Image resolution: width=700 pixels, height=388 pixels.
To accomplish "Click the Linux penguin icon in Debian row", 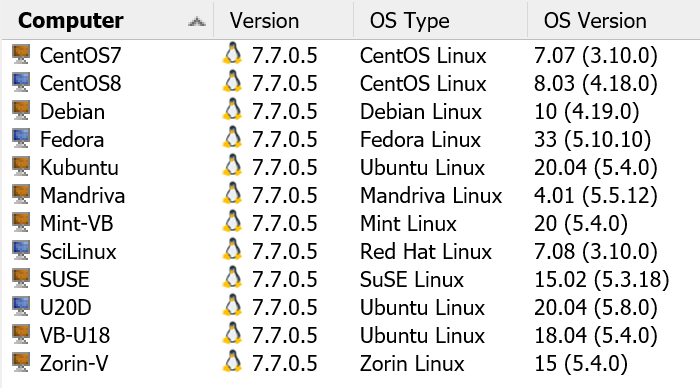I will pos(232,110).
